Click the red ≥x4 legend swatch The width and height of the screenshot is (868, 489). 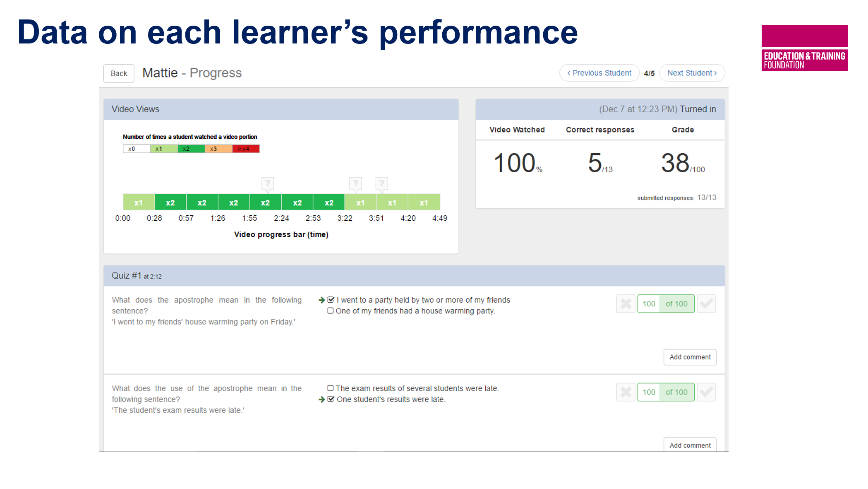pyautogui.click(x=246, y=149)
